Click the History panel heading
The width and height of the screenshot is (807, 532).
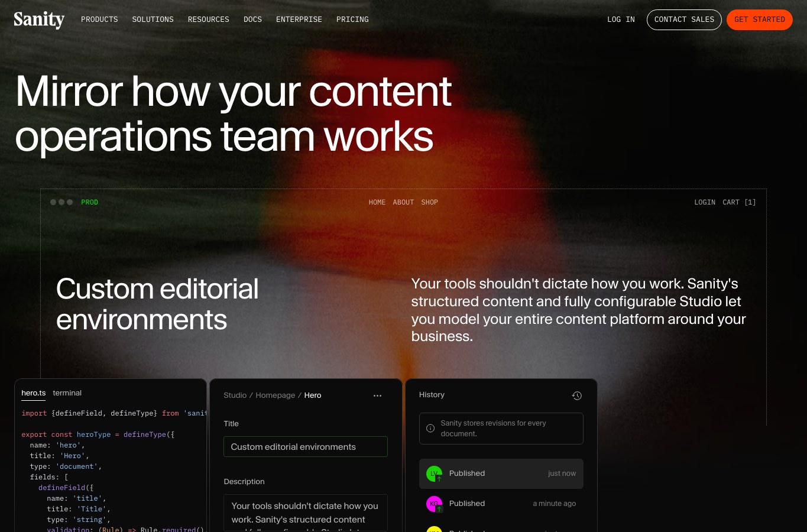click(x=432, y=395)
